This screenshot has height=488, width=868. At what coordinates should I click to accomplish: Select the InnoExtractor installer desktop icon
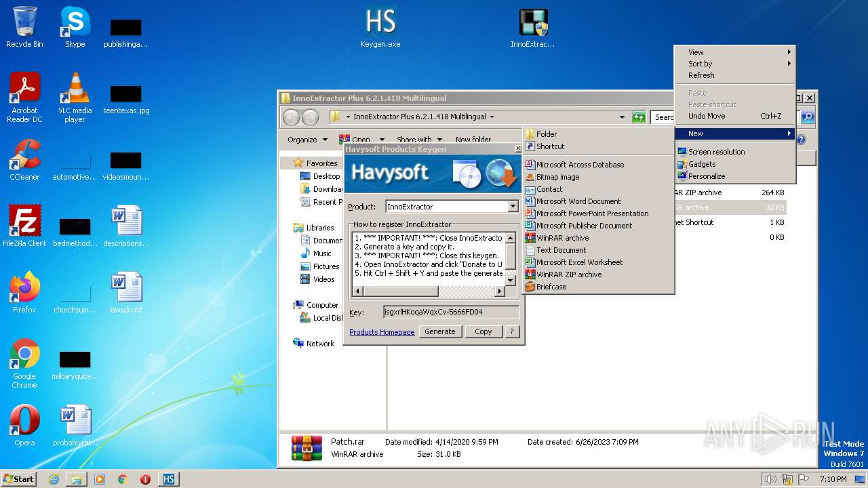click(533, 27)
